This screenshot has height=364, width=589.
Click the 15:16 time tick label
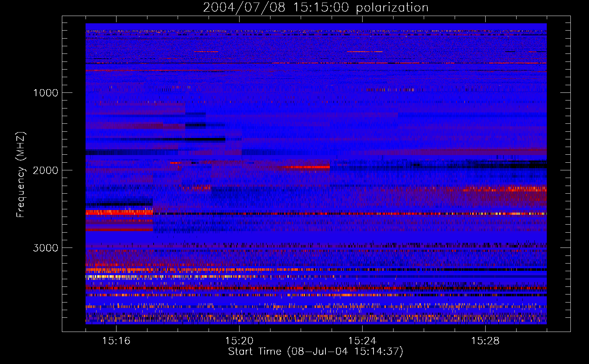[x=116, y=341]
